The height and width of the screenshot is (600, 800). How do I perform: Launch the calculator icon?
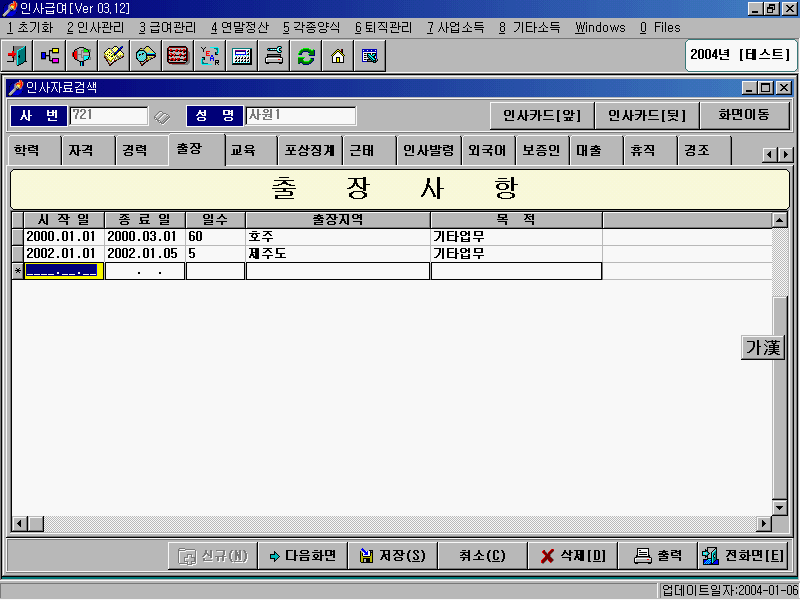click(x=241, y=56)
